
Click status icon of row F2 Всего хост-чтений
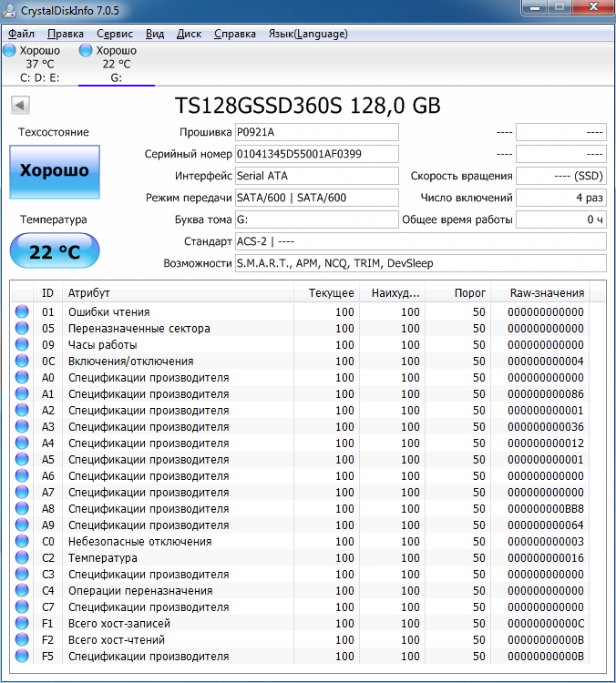coord(22,639)
